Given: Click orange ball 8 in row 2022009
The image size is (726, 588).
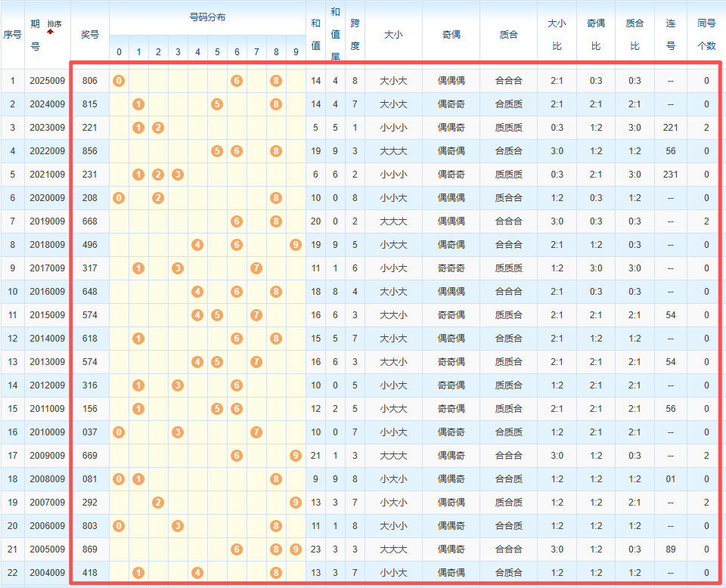Looking at the screenshot, I should click(x=276, y=151).
